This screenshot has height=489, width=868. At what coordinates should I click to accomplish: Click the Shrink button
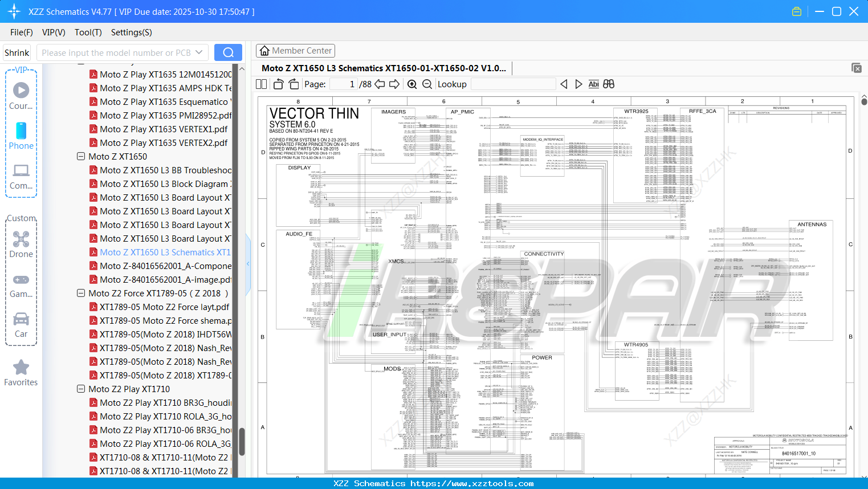coord(17,52)
